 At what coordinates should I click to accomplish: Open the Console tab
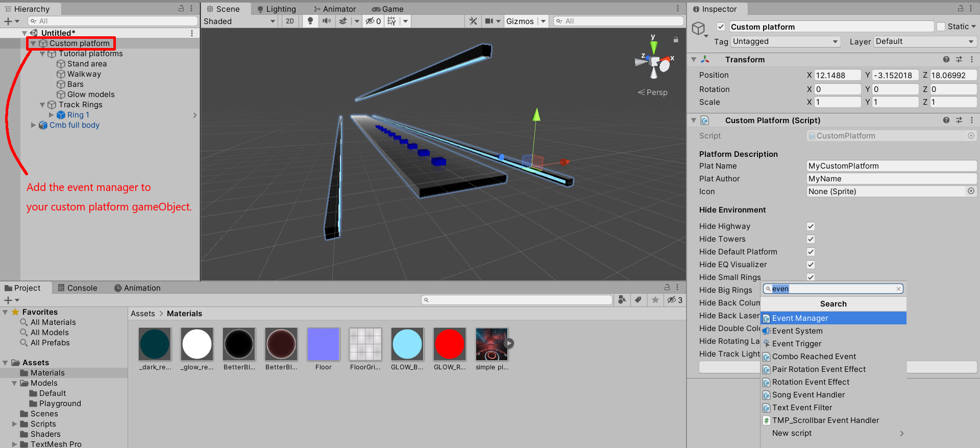(x=77, y=288)
